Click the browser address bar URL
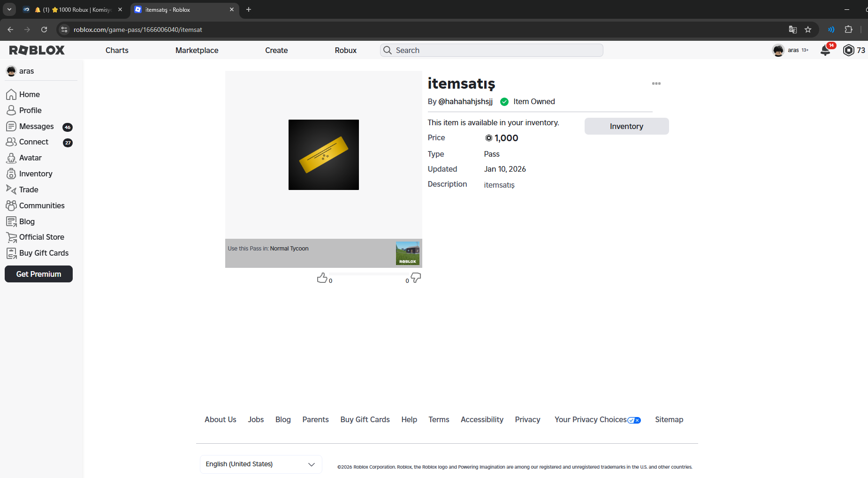 (138, 30)
